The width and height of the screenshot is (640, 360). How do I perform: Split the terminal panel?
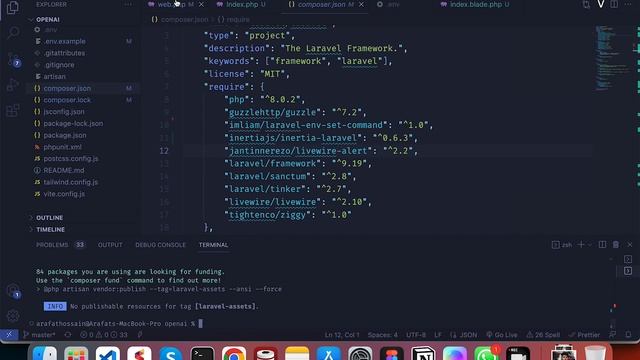[602, 244]
